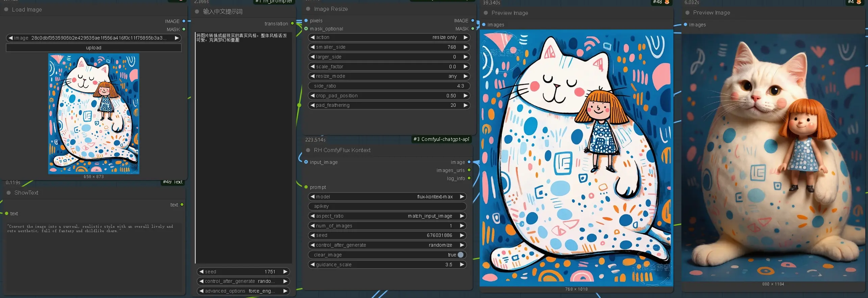Image resolution: width=868 pixels, height=298 pixels.
Task: Open the model flux-kontext-max dropdown
Action: click(387, 197)
